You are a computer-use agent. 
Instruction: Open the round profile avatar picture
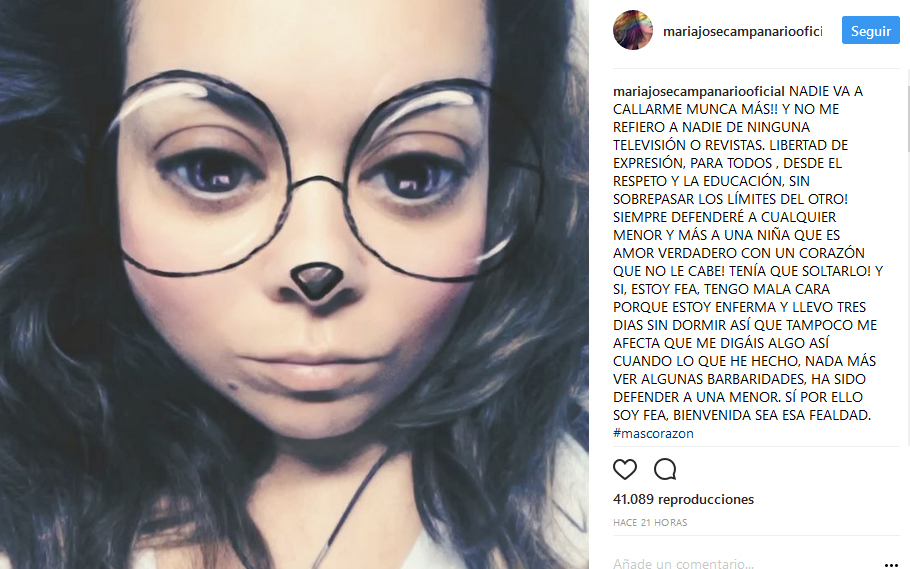(x=633, y=30)
